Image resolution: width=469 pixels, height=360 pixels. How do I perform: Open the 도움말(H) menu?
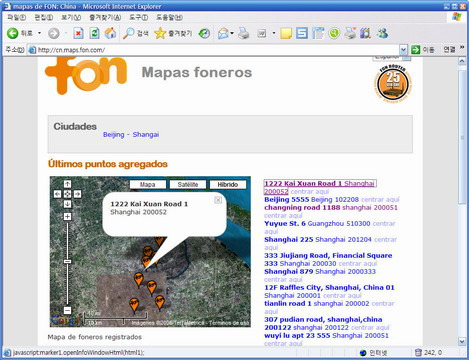pos(169,17)
